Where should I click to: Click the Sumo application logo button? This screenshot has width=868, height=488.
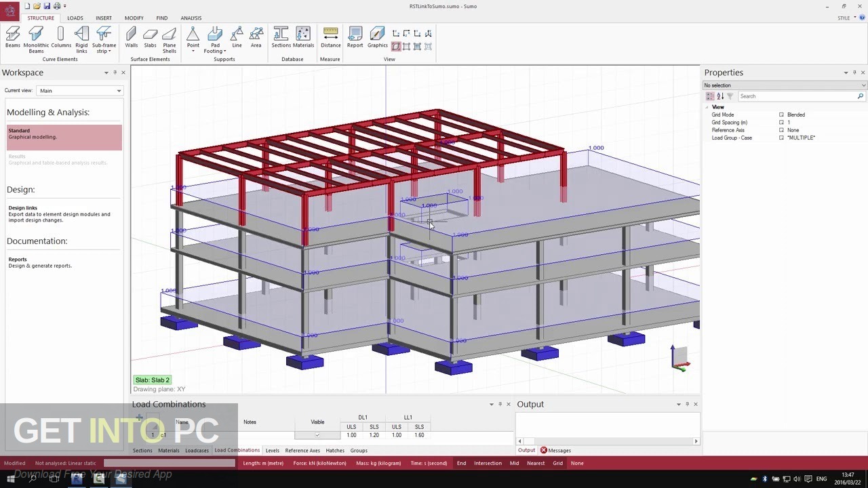9,10
